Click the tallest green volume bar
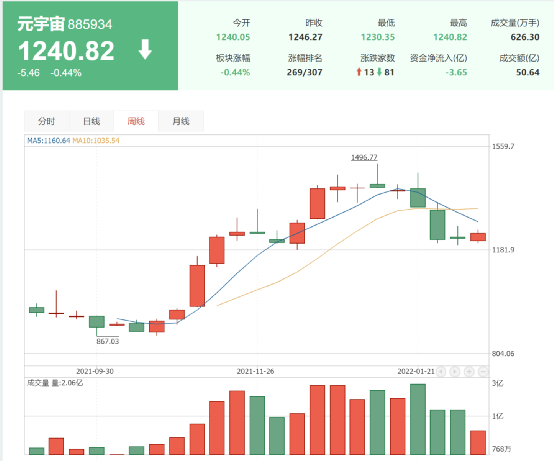Screen dimensions: 554x461 click(x=418, y=419)
